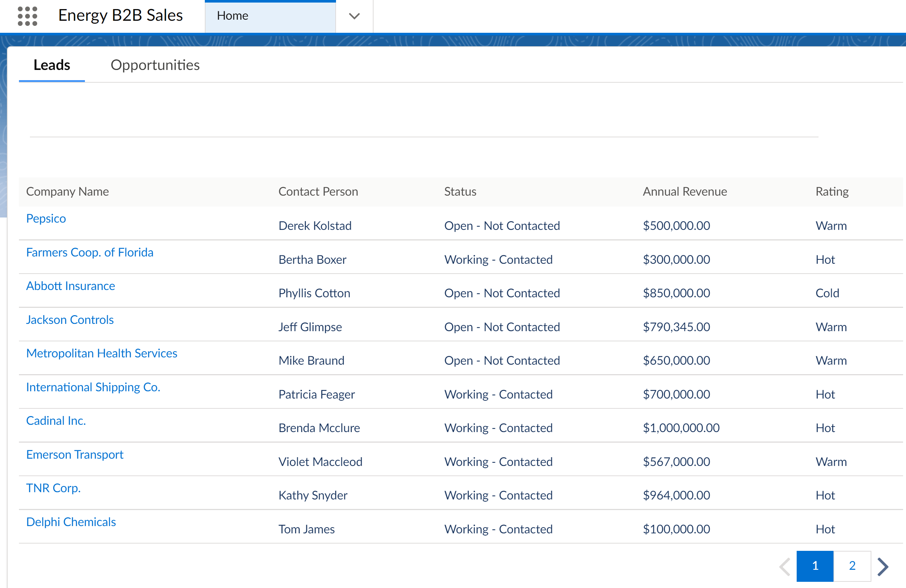Open International Shipping Co. lead
The image size is (906, 588).
[x=93, y=387]
